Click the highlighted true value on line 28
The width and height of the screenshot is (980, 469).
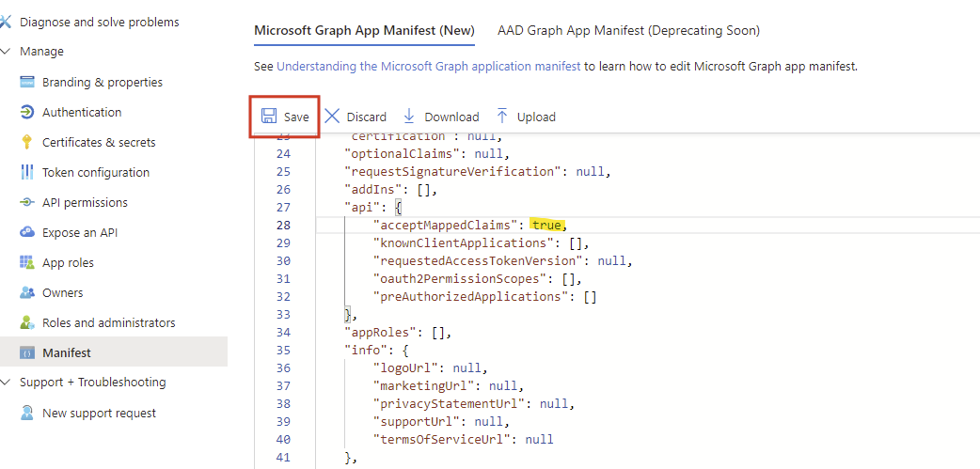click(x=548, y=225)
